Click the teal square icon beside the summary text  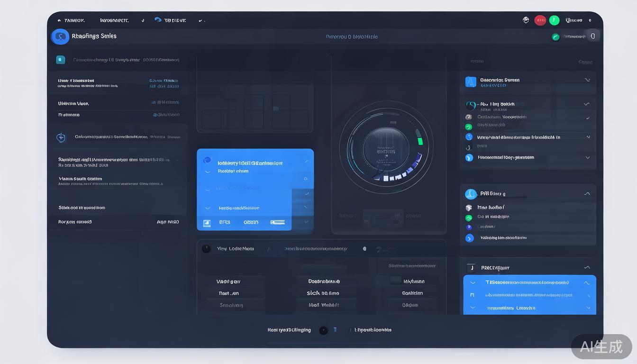[x=60, y=60]
